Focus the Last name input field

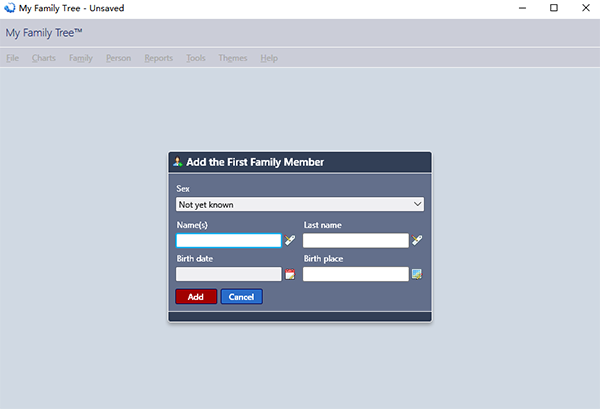pyautogui.click(x=355, y=240)
